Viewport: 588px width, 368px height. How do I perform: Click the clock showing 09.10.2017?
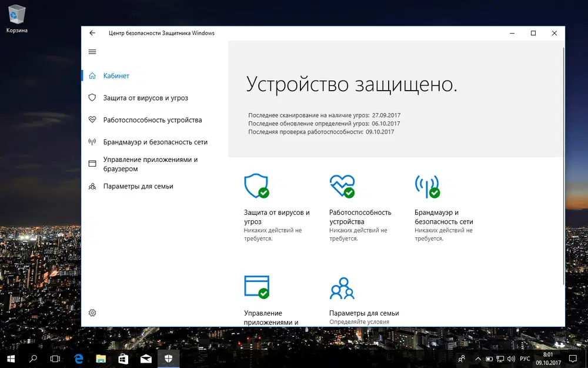547,359
